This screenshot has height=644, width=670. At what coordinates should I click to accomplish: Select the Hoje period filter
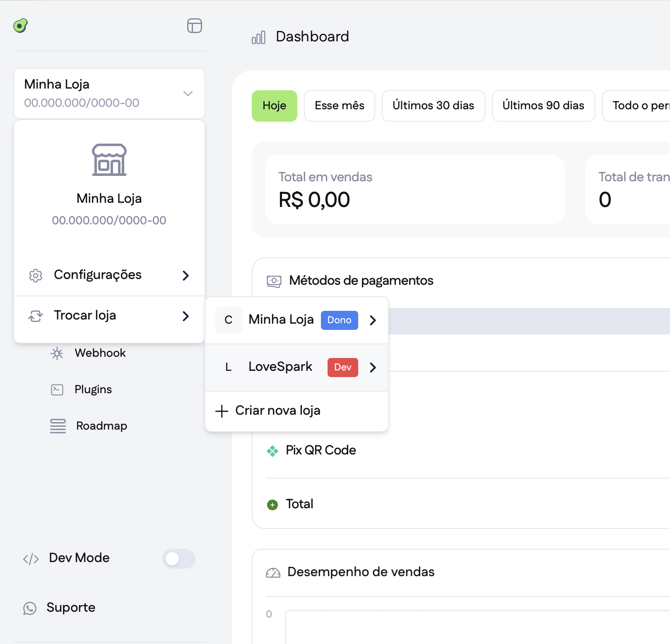(275, 106)
